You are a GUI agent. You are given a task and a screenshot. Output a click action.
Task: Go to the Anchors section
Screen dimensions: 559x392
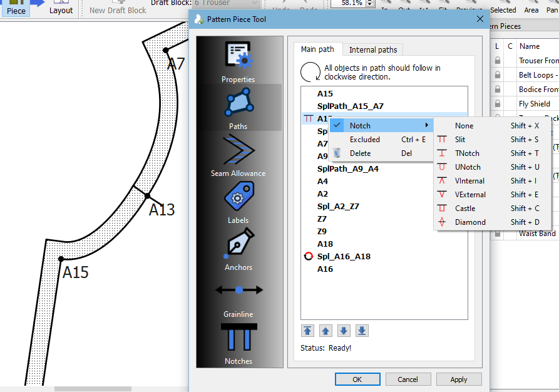pyautogui.click(x=238, y=249)
